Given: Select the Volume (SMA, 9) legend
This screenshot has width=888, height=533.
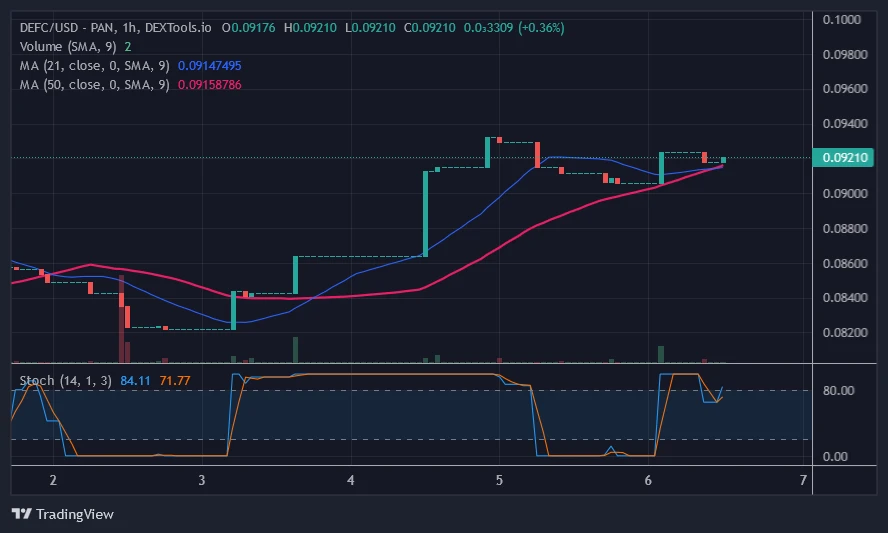Looking at the screenshot, I should pos(68,46).
